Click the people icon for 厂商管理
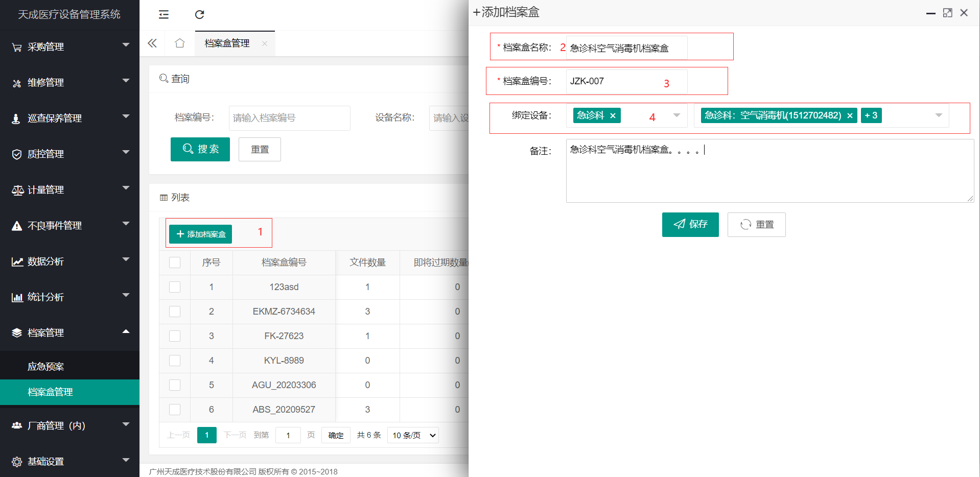This screenshot has width=980, height=477. point(17,425)
